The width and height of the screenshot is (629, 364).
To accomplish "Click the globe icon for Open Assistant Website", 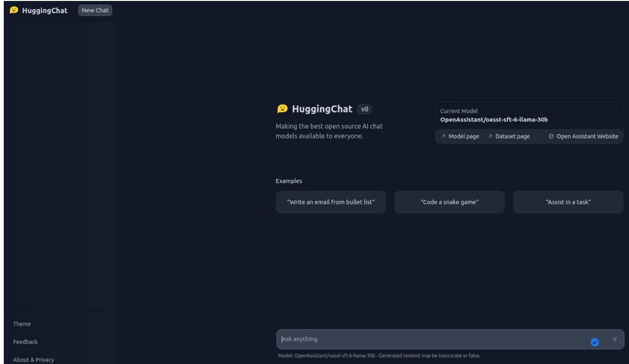I will coord(551,137).
